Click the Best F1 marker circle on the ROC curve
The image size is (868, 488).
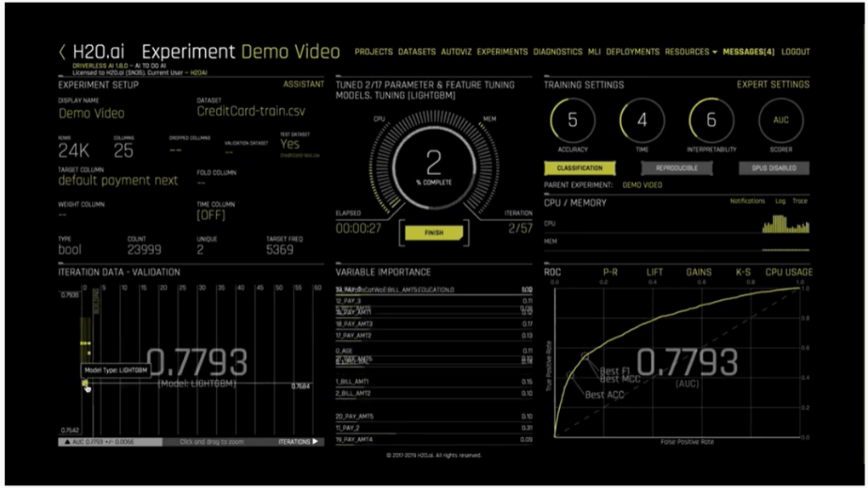[x=585, y=355]
